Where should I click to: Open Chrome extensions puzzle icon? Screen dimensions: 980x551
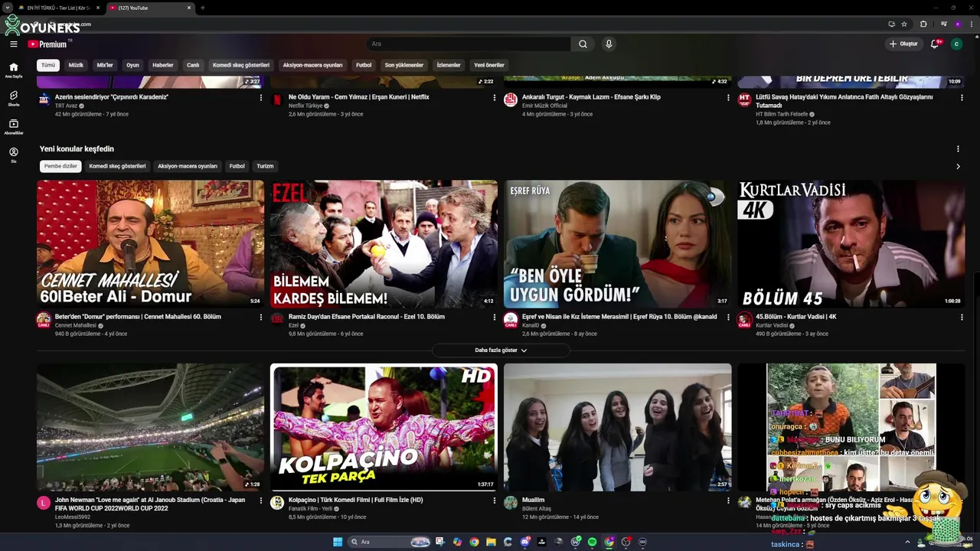(x=923, y=24)
